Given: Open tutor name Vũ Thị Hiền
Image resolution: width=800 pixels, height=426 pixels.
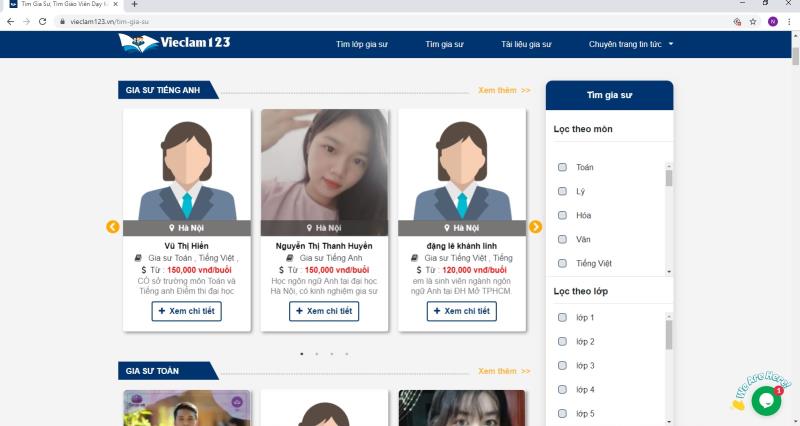Looking at the screenshot, I should pos(186,246).
